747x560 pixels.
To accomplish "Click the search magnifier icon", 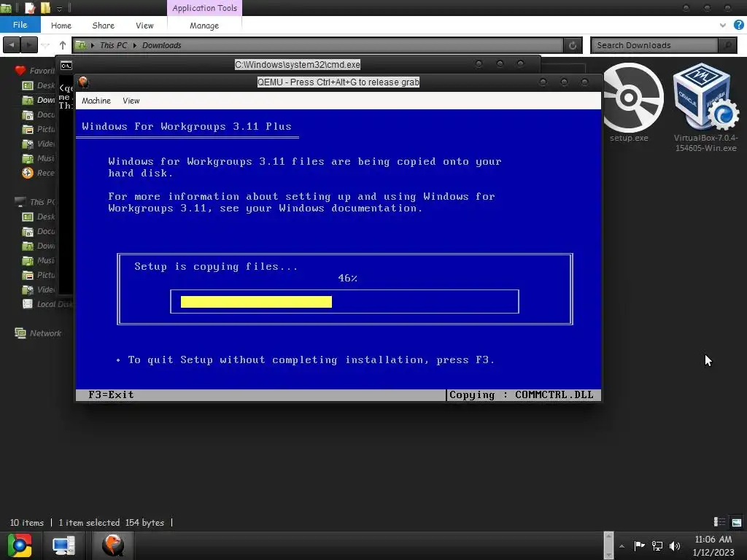I will click(x=727, y=45).
